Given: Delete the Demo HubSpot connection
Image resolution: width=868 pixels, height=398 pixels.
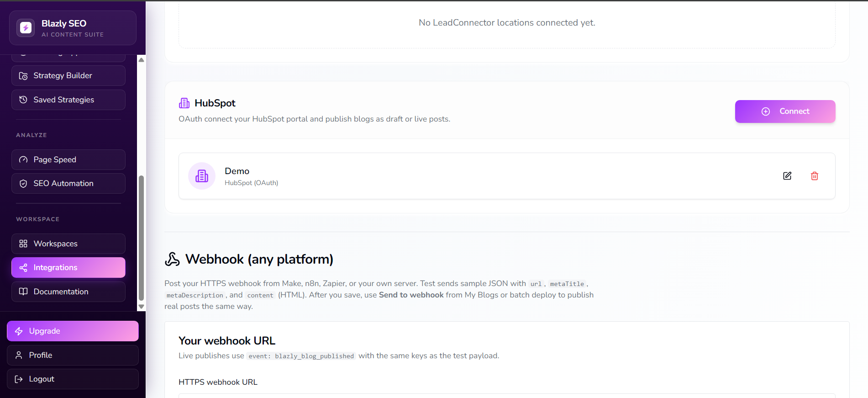Looking at the screenshot, I should tap(815, 176).
